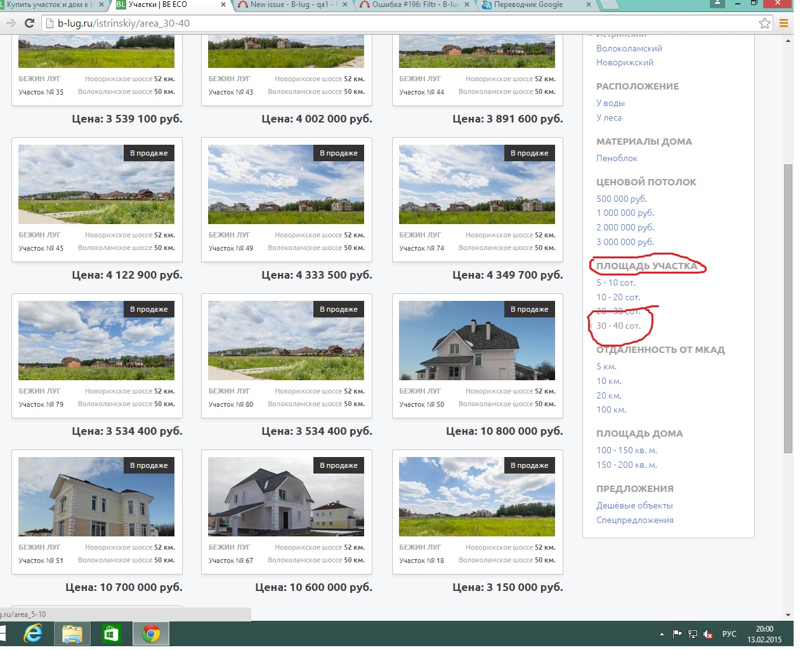This screenshot has width=812, height=650.
Task: Open the Волоколамский district link
Action: pos(629,49)
